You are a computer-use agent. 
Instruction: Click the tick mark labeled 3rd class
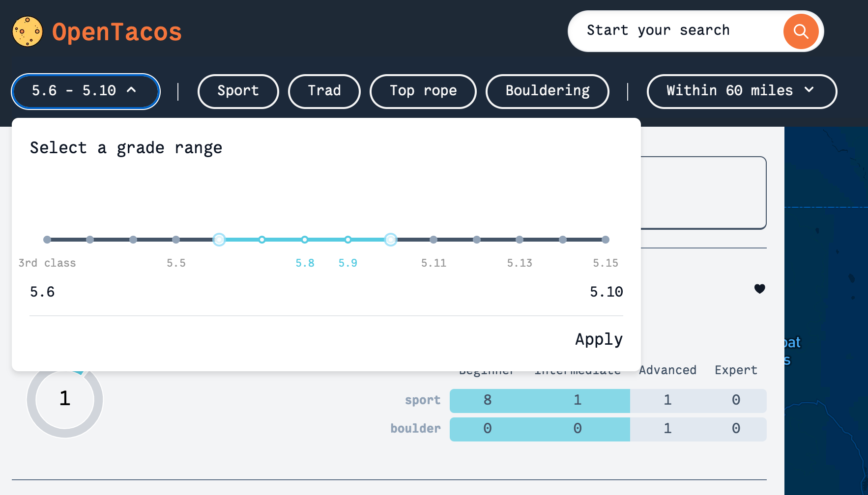tap(47, 239)
